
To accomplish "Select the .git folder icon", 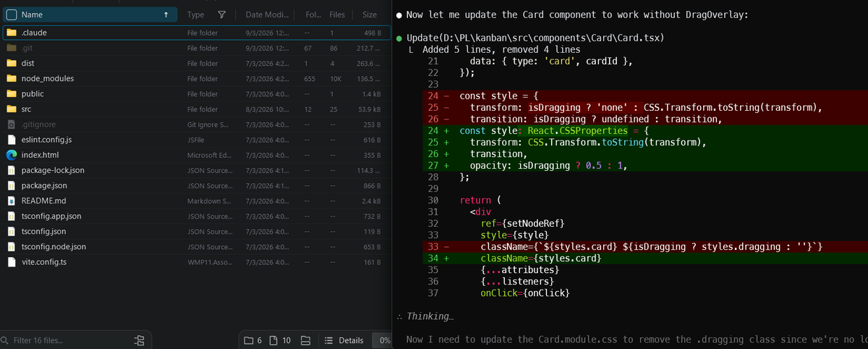I will coord(12,48).
